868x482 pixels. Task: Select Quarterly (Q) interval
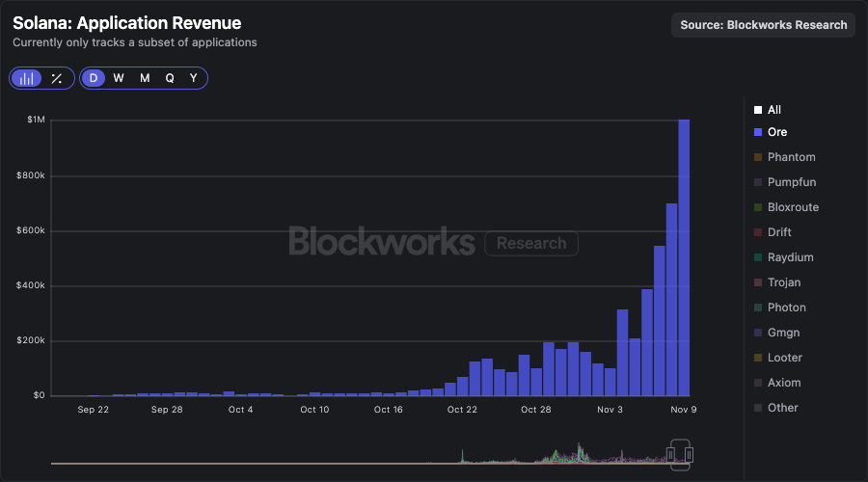[x=170, y=78]
